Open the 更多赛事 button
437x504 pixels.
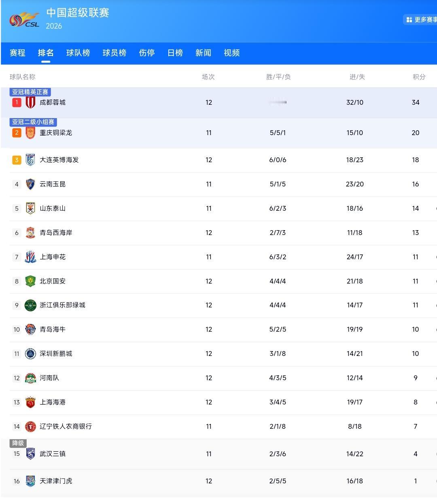pos(421,19)
